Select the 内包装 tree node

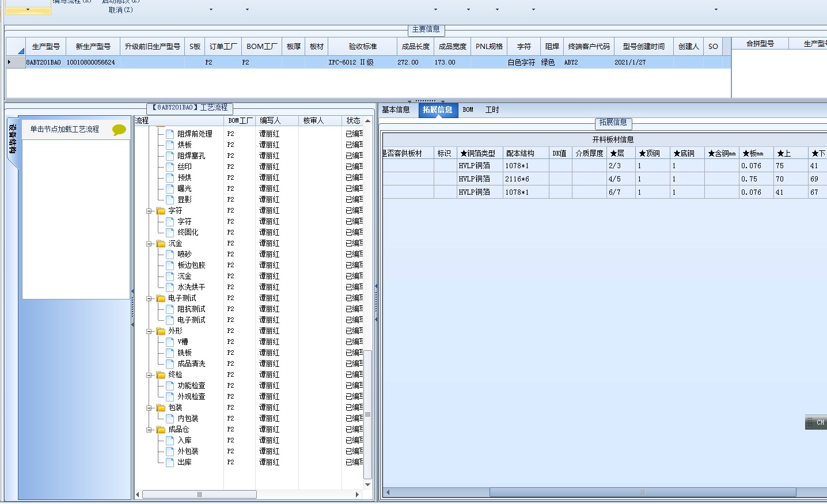point(188,419)
